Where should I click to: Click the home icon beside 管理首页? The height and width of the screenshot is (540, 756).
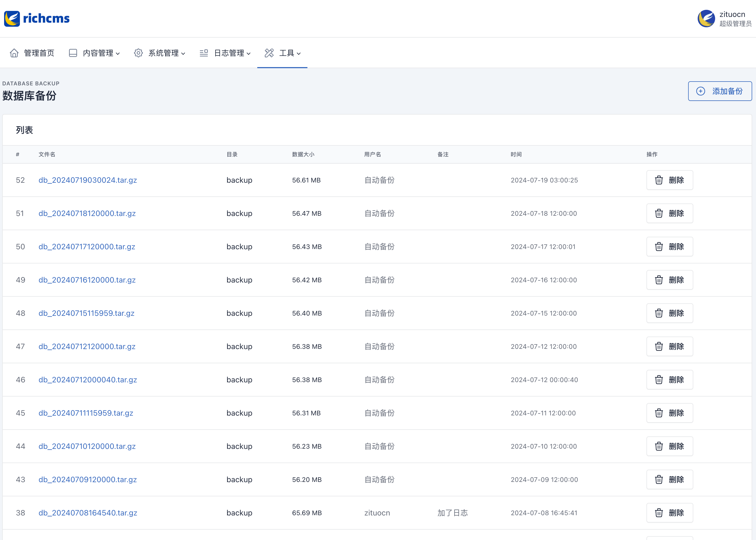tap(14, 53)
